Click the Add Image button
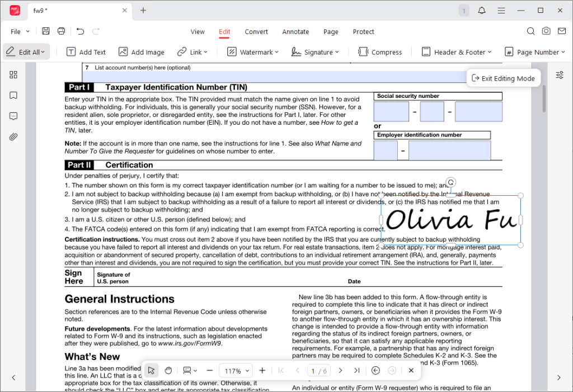Screen dimensions: 573x392 (x=142, y=52)
